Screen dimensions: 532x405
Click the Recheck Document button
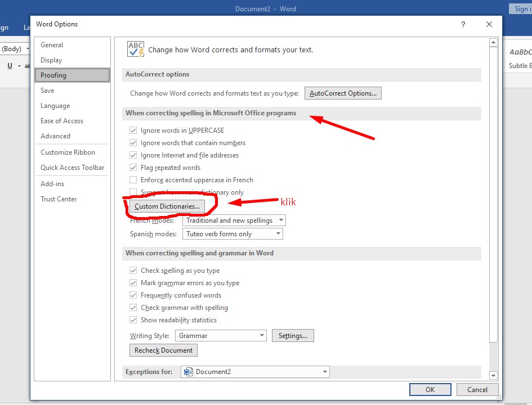point(163,350)
